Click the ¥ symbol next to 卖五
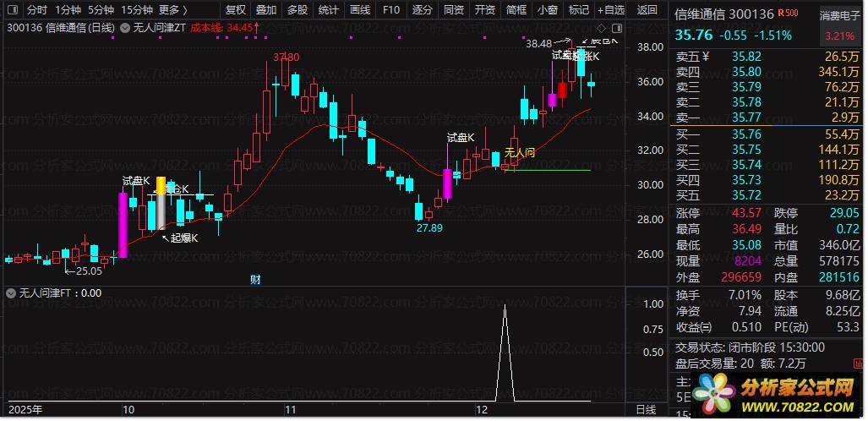The height and width of the screenshot is (421, 868). 706,56
